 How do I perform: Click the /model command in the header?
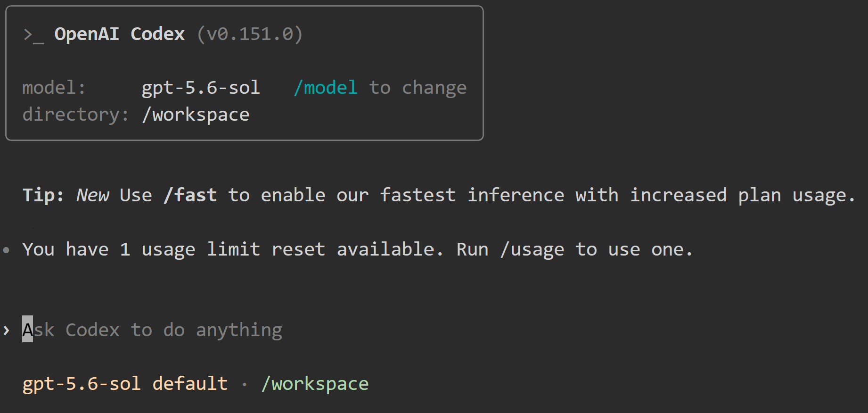[x=325, y=88]
